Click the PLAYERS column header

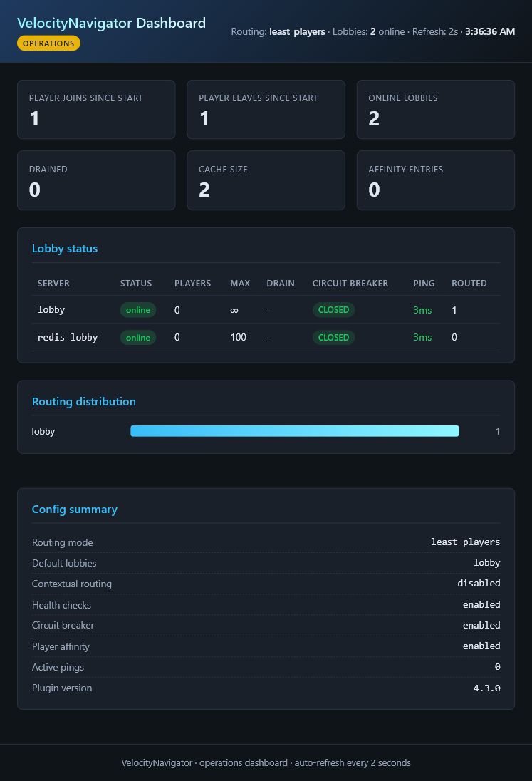[x=192, y=284]
